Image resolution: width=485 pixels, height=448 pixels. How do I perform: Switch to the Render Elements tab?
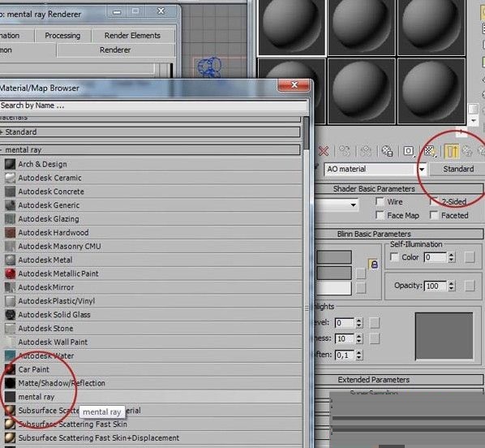click(132, 36)
